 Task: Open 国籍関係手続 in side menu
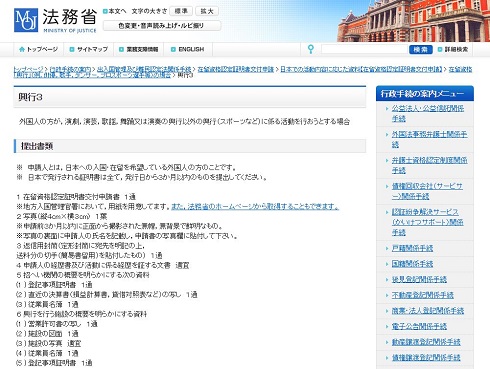pyautogui.click(x=412, y=264)
